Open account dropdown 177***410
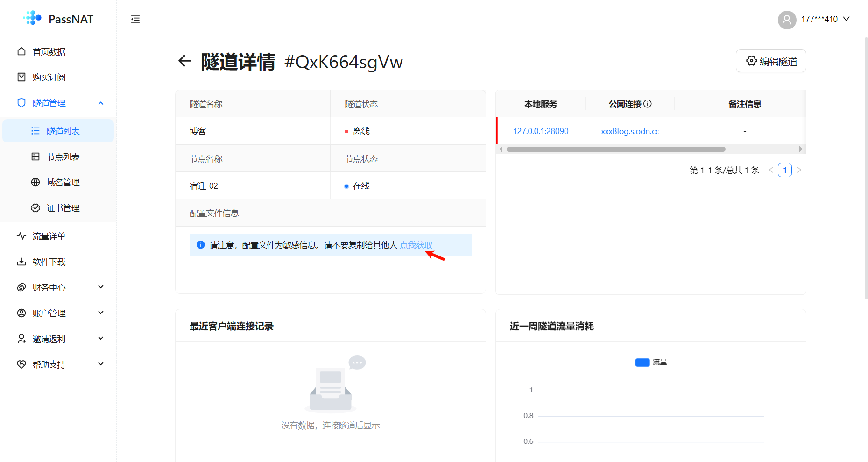Screen dimensions: 868x462 [825, 19]
